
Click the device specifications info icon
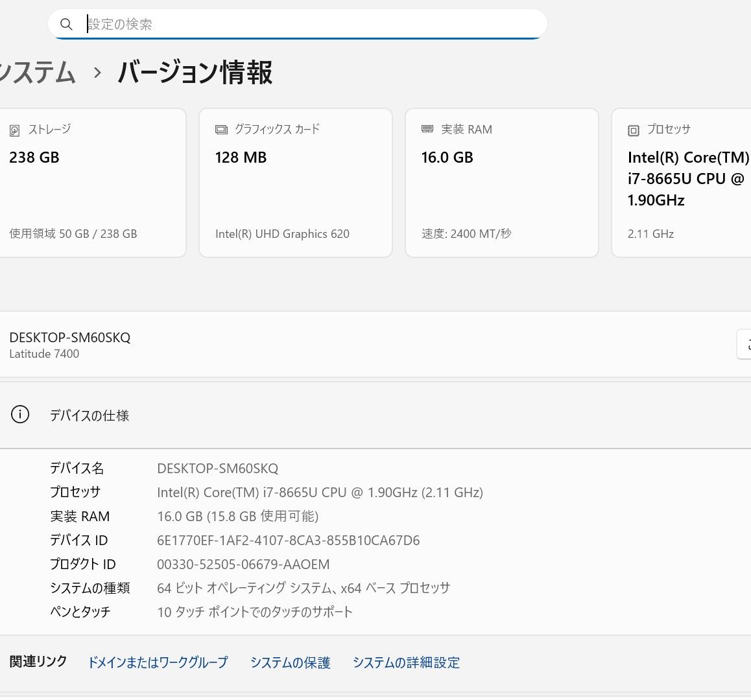tap(20, 415)
